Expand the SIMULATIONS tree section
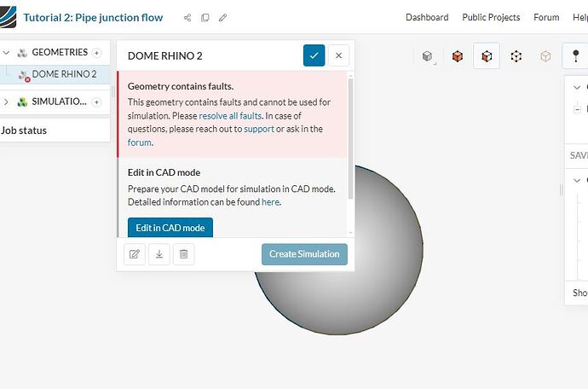 [6, 102]
